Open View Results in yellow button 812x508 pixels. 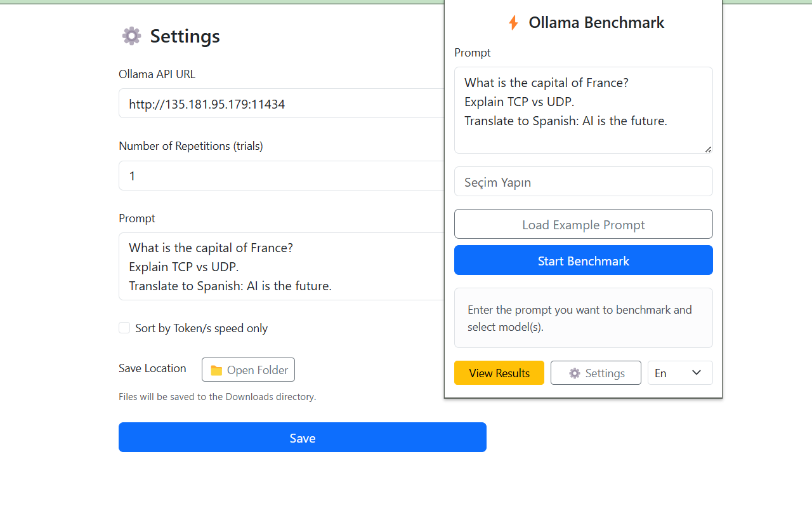(499, 373)
